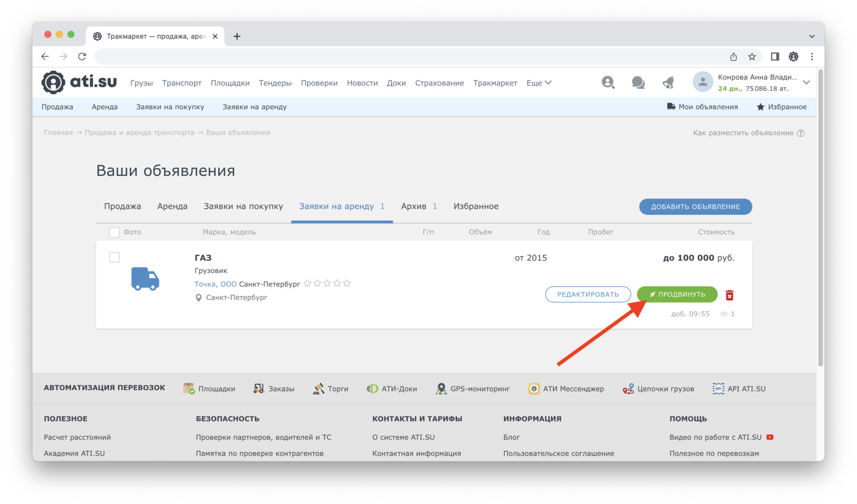This screenshot has width=857, height=504.
Task: Reload the page
Action: click(82, 57)
